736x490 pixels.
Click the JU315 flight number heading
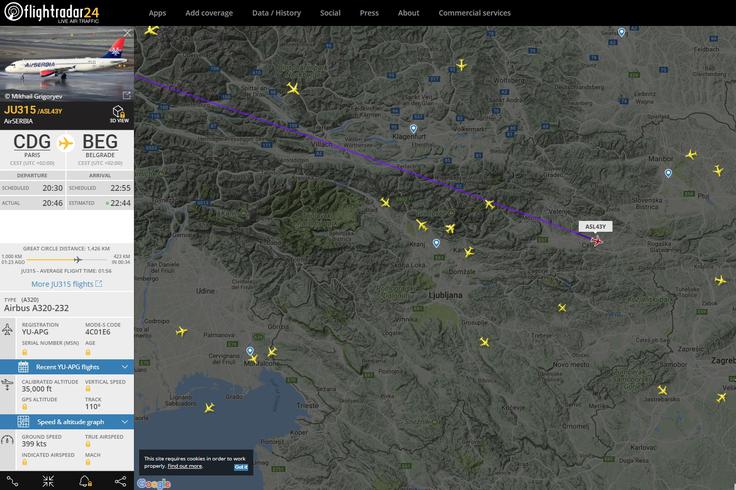[x=20, y=110]
